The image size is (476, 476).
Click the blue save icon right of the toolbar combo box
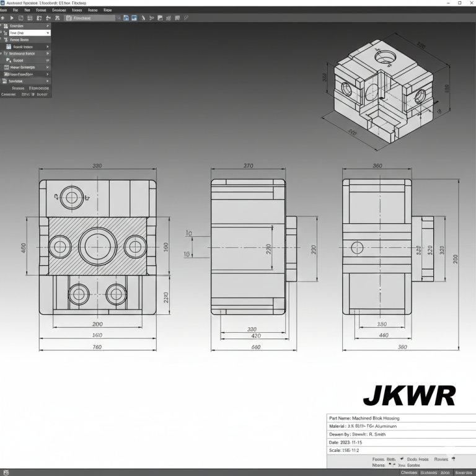coord(126,18)
